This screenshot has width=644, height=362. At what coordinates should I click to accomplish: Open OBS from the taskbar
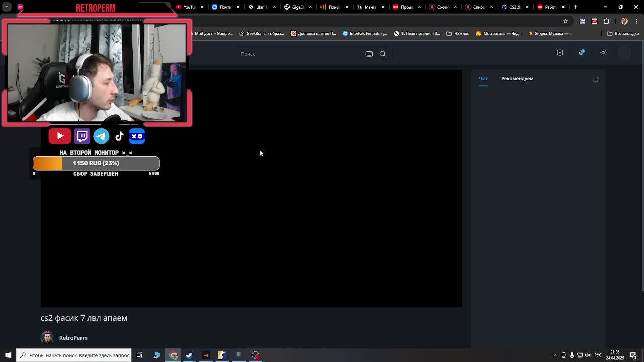tap(256, 355)
